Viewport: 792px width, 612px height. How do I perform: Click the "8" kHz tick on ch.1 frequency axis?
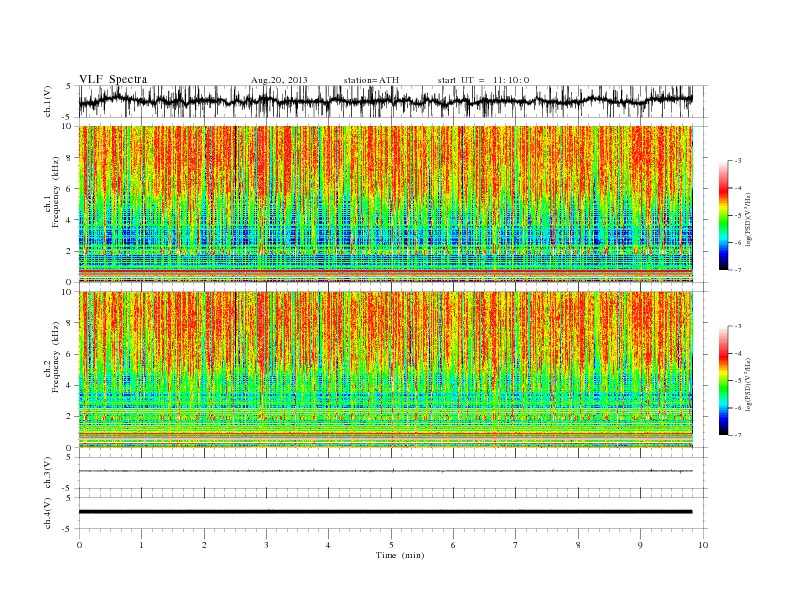pos(71,158)
